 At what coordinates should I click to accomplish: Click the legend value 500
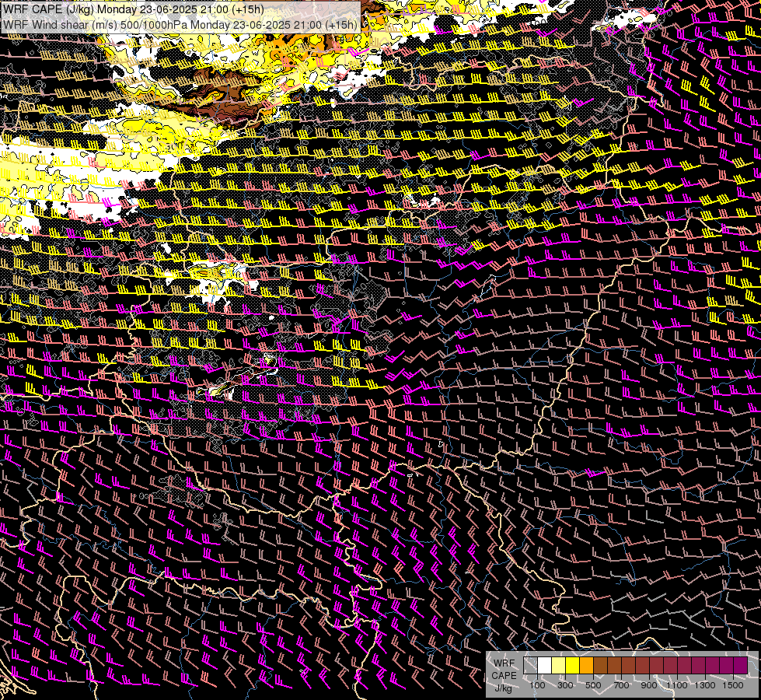[593, 685]
